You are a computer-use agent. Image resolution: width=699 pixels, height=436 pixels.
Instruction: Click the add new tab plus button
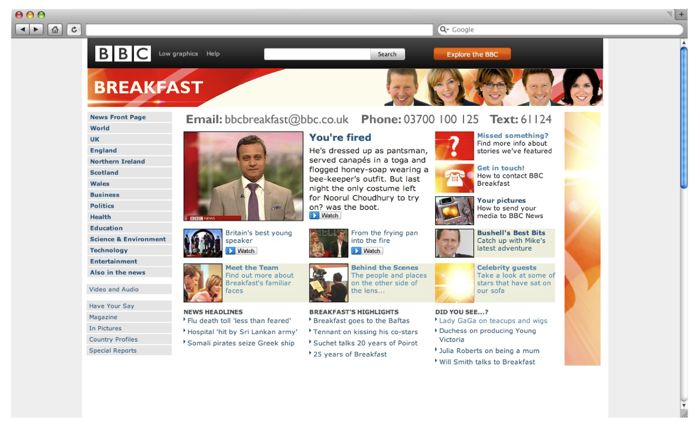coord(681,15)
